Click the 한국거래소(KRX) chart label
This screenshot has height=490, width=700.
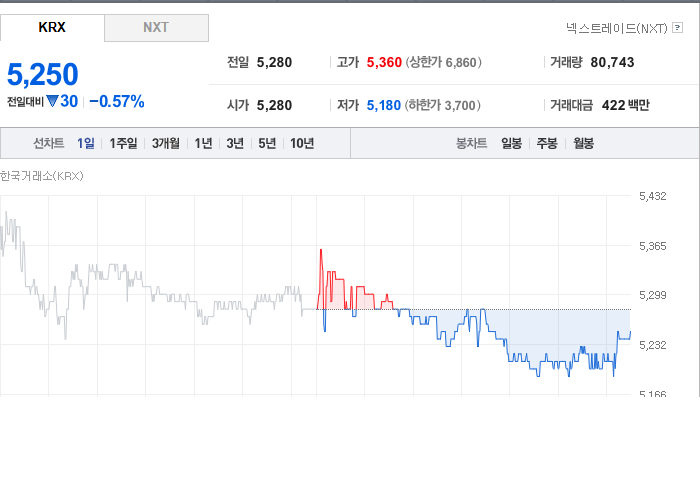pos(42,176)
